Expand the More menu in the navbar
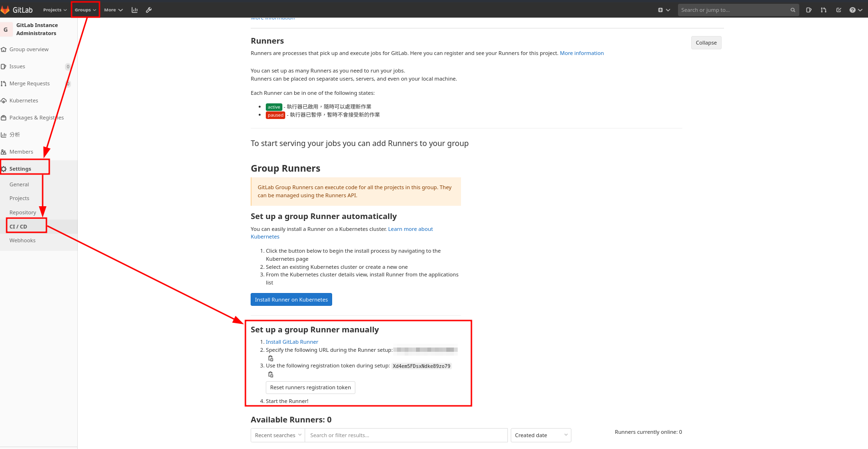This screenshot has height=449, width=868. (113, 10)
